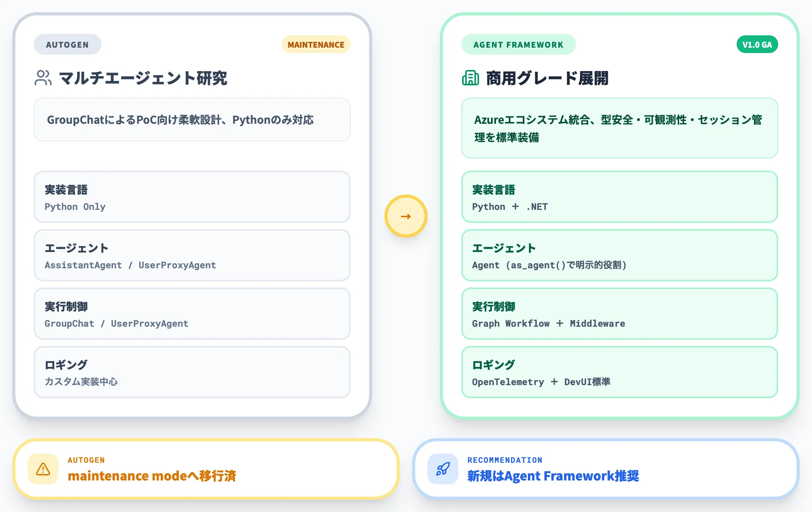This screenshot has height=512, width=812.
Task: Click the GroupChatによるPoC向け柔軟設計 description box
Action: (x=192, y=120)
